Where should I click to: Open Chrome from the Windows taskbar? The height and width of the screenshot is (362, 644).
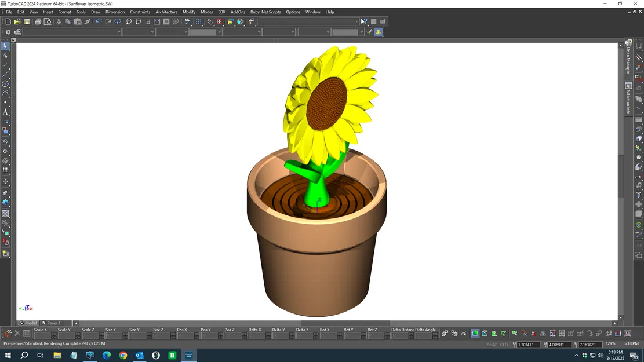click(123, 355)
